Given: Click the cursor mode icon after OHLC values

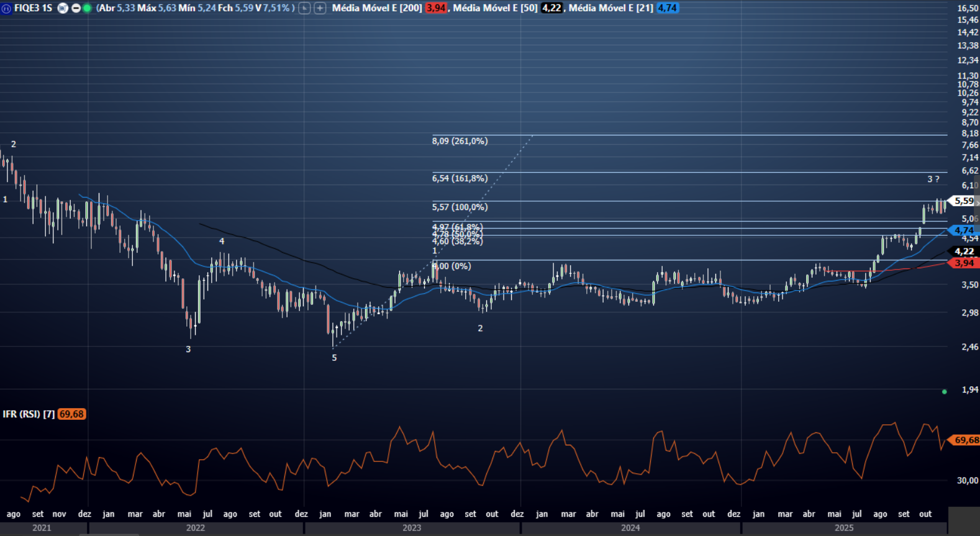Looking at the screenshot, I should (x=304, y=8).
